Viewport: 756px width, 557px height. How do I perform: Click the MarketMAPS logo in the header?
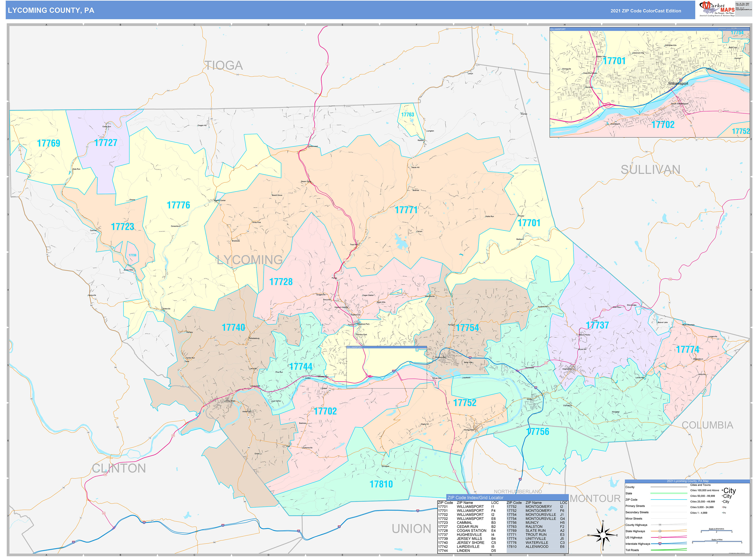pyautogui.click(x=717, y=9)
